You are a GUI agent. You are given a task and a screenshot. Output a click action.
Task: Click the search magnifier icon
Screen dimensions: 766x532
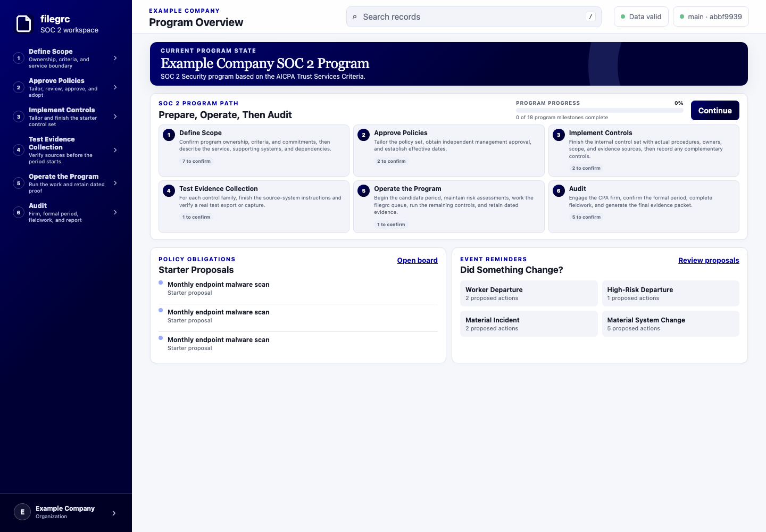pyautogui.click(x=355, y=17)
